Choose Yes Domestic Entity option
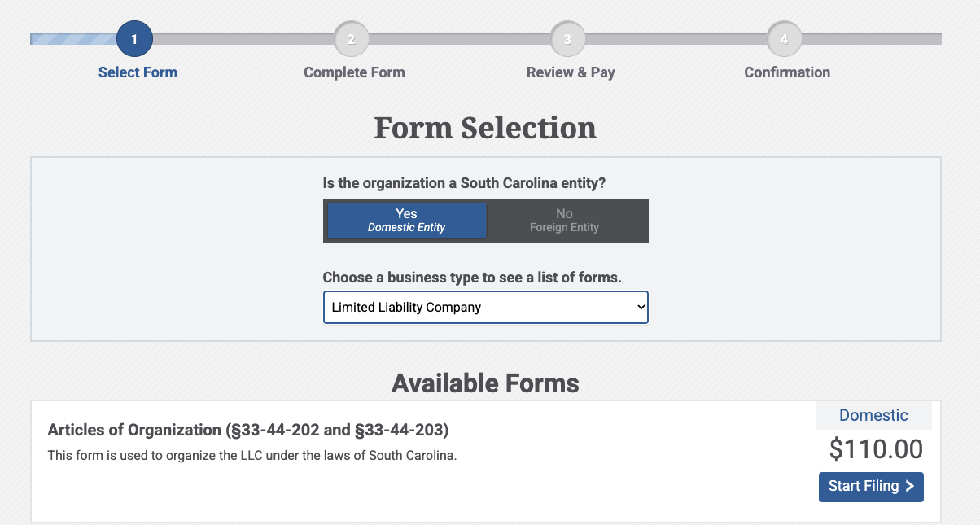980x525 pixels. point(406,221)
